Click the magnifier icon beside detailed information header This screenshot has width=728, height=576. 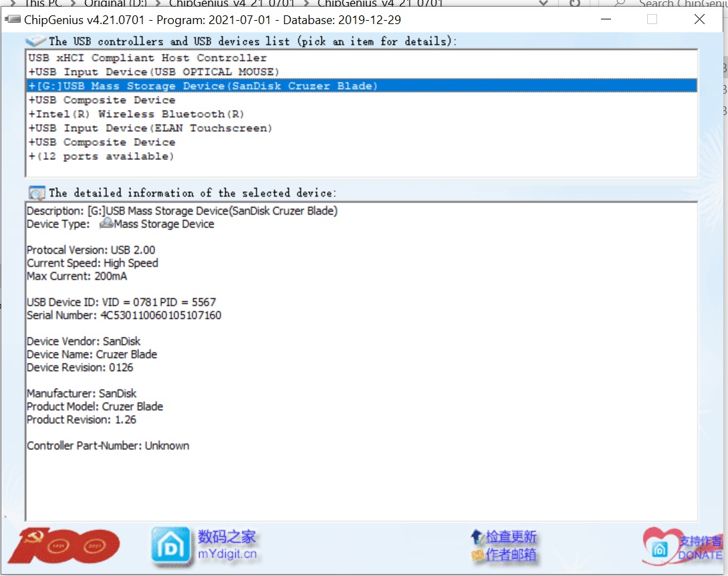point(37,192)
